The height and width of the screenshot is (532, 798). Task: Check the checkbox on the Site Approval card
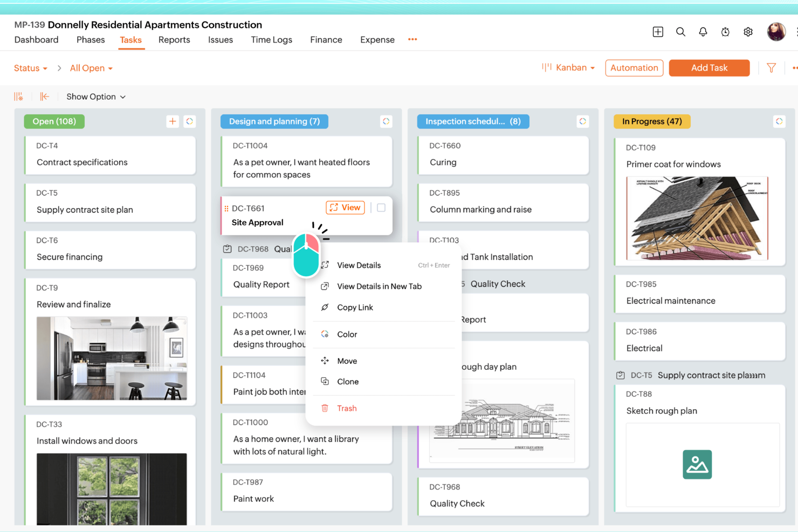click(381, 207)
